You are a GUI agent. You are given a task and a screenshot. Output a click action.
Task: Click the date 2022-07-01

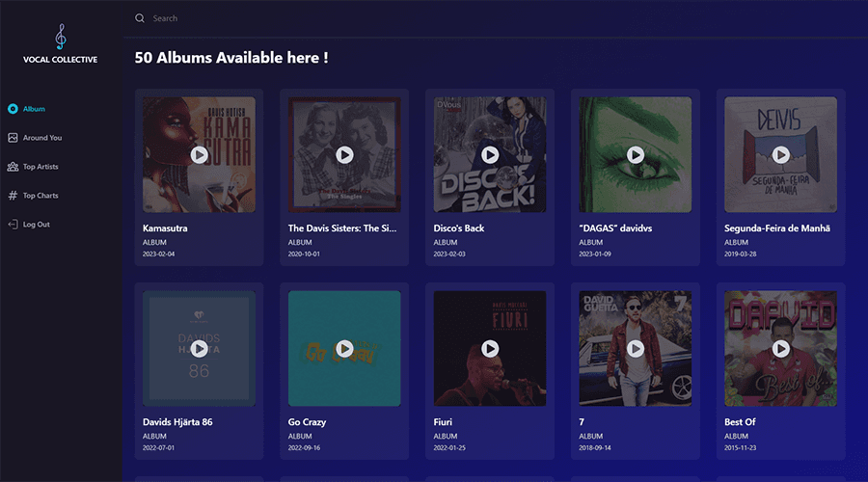pos(158,447)
